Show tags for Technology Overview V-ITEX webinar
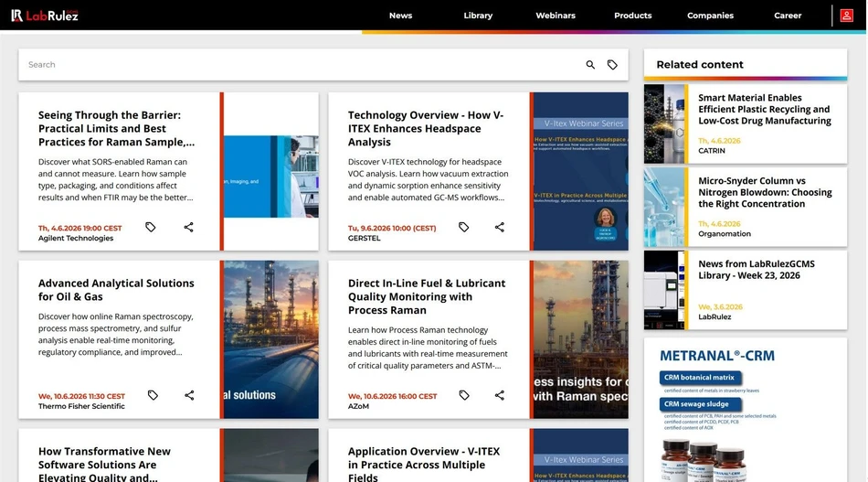 [x=464, y=227]
